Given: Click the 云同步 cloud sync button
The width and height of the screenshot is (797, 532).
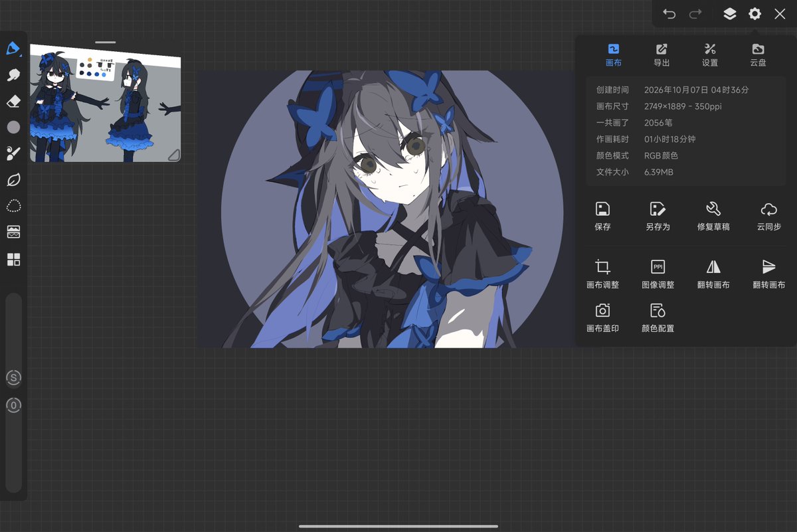Looking at the screenshot, I should click(768, 217).
